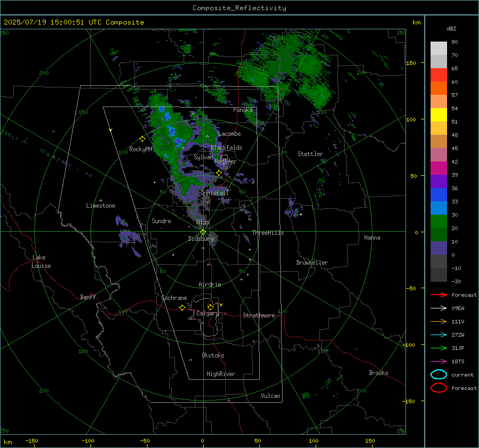
Task: Click the yellow diamond marker above Calgary
Action: tap(210, 307)
